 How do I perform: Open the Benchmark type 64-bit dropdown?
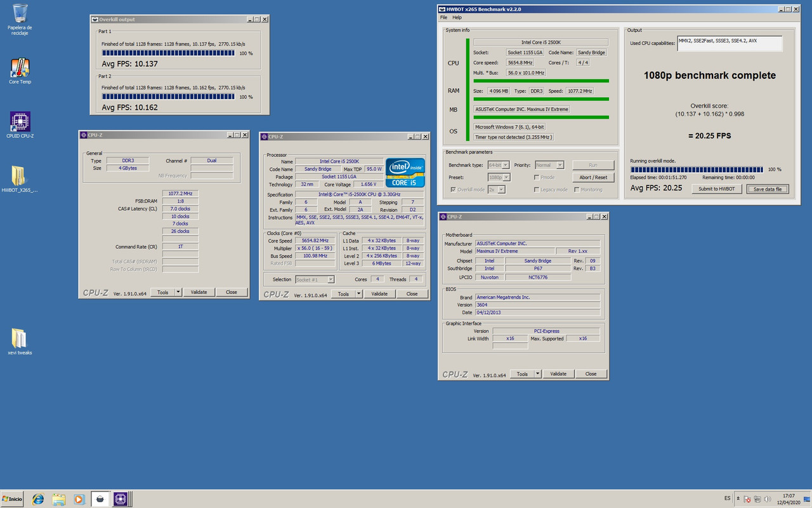[498, 165]
